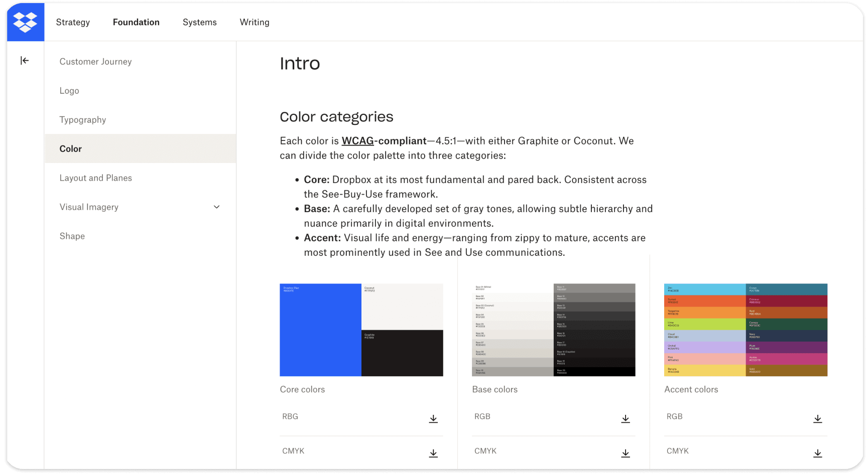Follow the WCAG link
This screenshot has height=474, width=868.
(x=357, y=141)
